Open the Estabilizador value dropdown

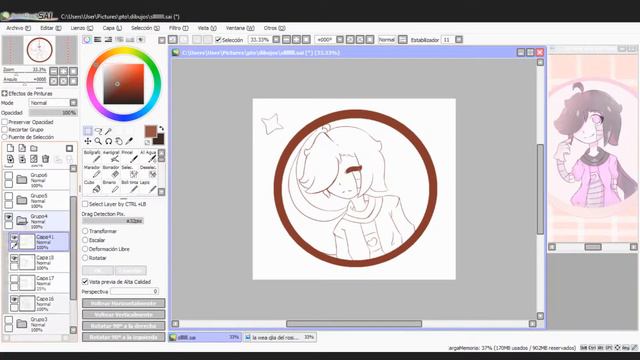point(459,40)
